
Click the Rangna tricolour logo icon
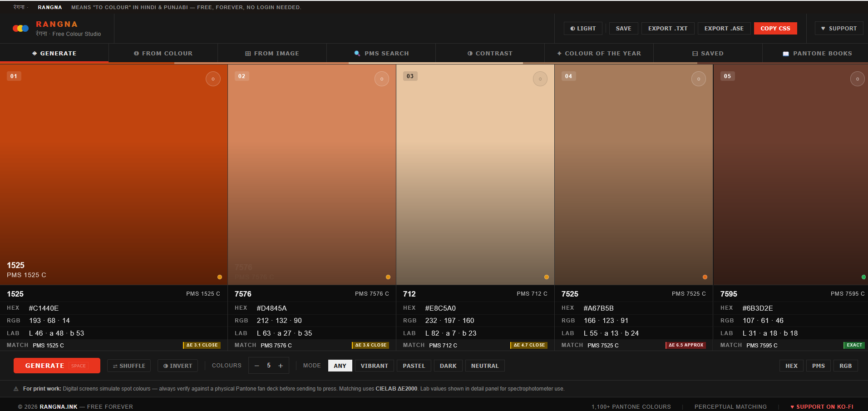pyautogui.click(x=20, y=29)
